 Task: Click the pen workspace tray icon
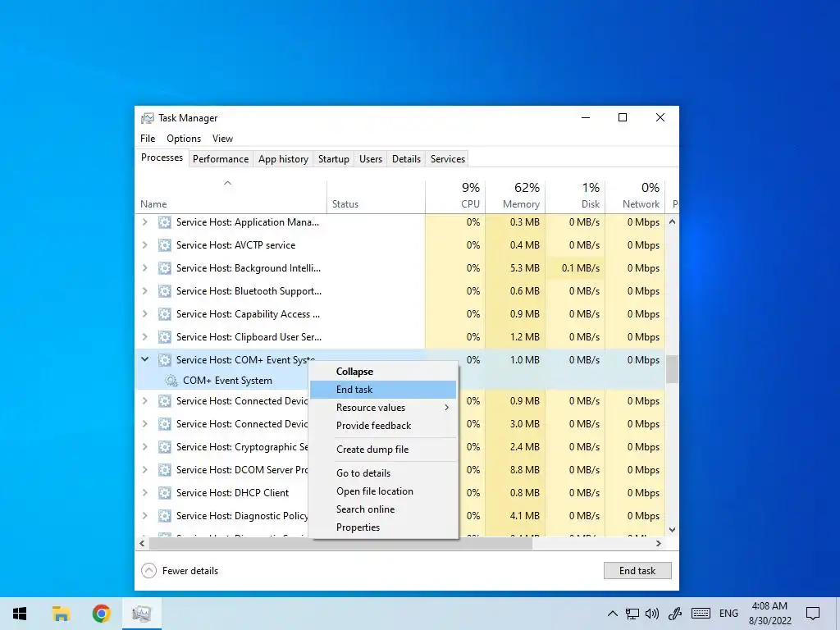674,614
